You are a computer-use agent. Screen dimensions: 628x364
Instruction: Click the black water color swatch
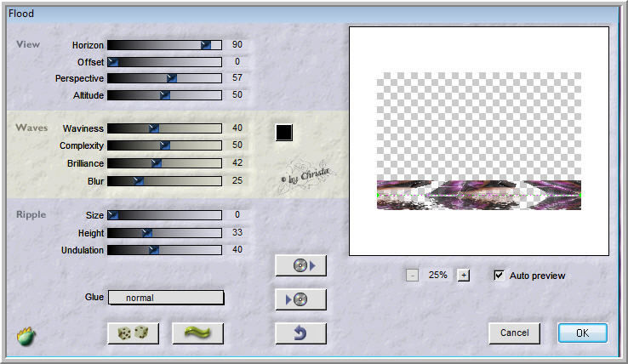click(x=284, y=133)
